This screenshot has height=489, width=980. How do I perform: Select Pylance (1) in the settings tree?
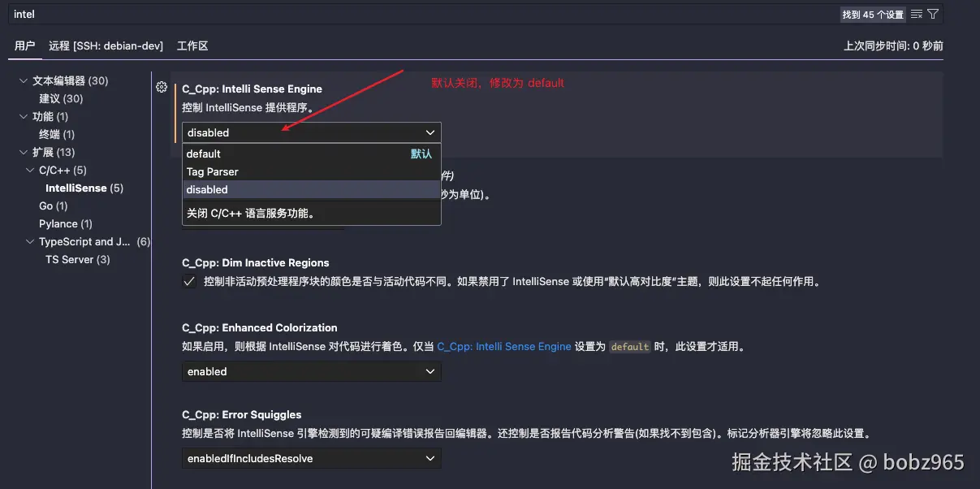coord(66,223)
